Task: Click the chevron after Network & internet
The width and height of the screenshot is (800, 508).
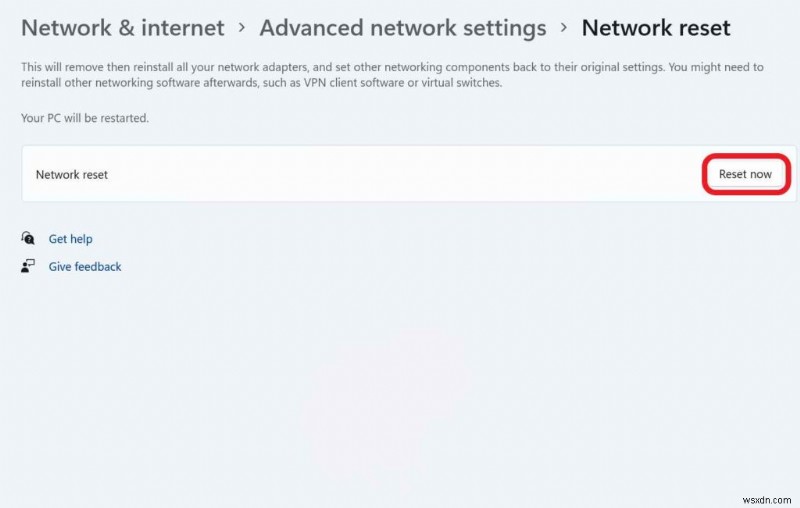Action: pos(242,29)
